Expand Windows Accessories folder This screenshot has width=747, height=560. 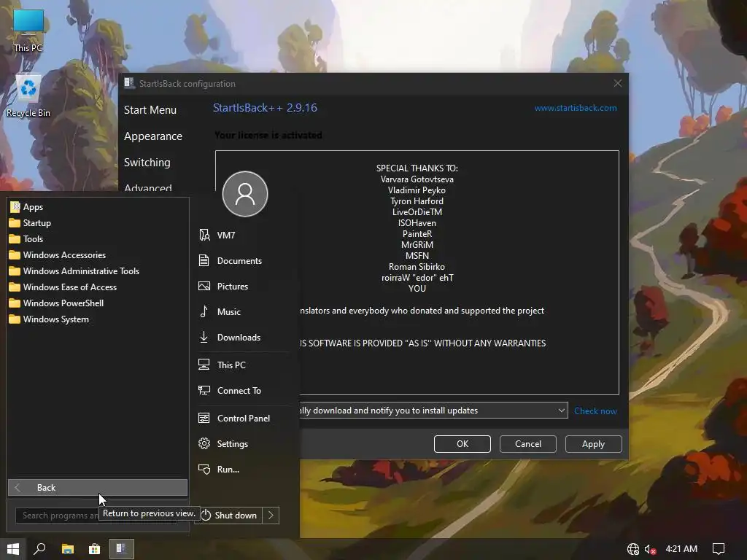tap(58, 255)
